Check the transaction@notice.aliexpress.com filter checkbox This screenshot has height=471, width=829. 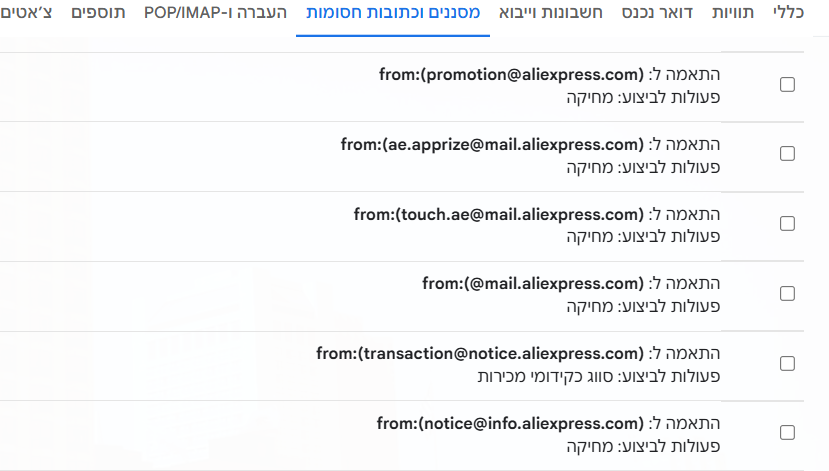[x=787, y=363]
